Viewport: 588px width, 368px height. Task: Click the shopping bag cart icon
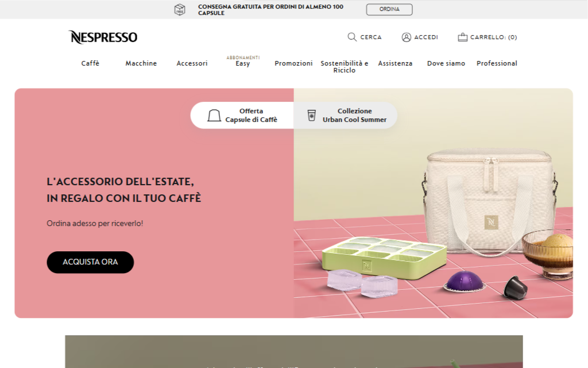pos(462,37)
